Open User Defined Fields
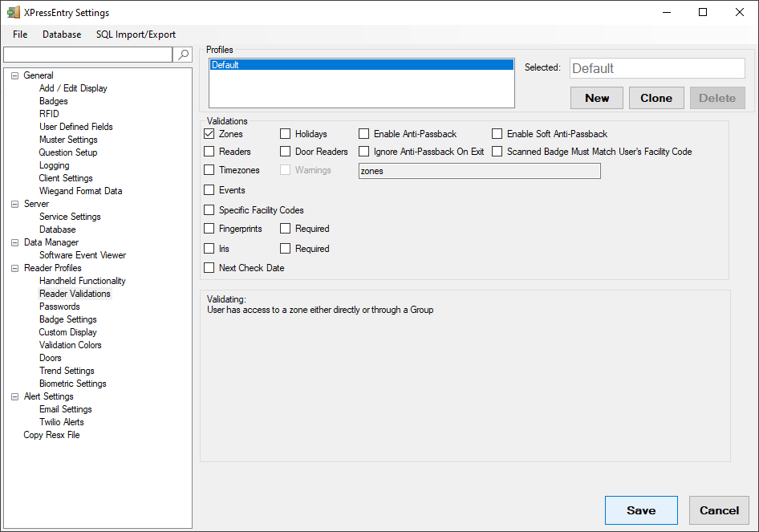Viewport: 759px width, 532px height. click(x=76, y=127)
